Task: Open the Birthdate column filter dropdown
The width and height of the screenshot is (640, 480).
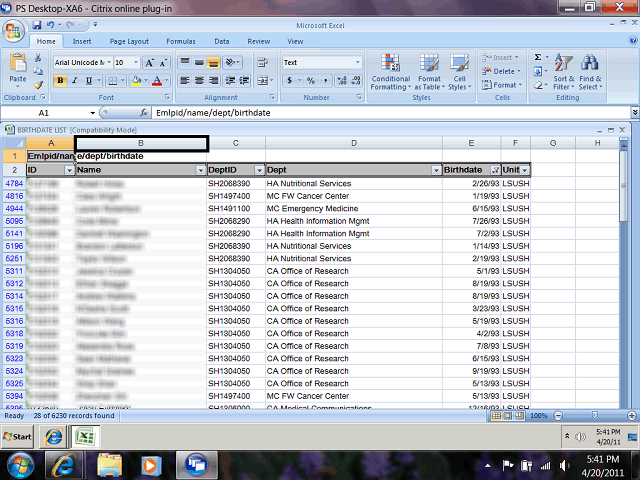Action: pos(495,171)
